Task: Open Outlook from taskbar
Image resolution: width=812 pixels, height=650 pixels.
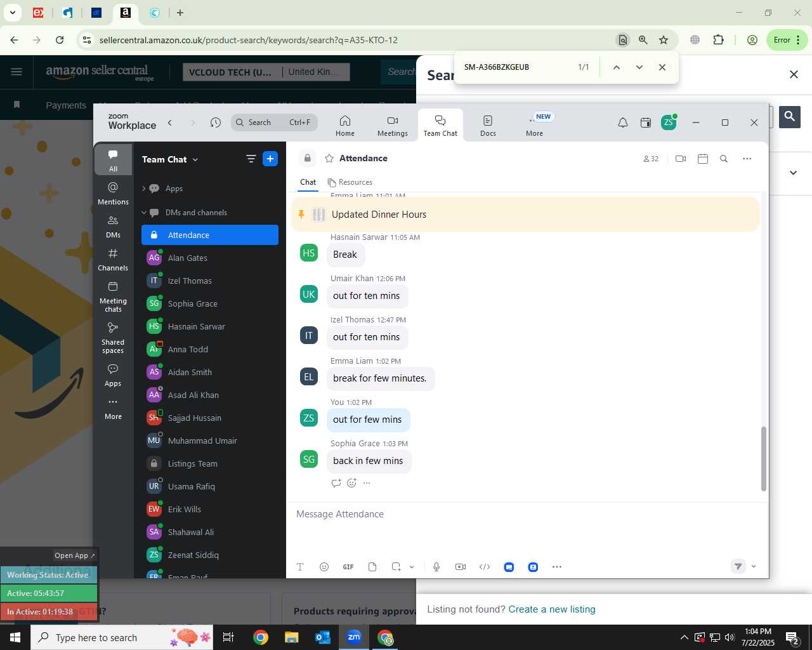Action: [x=322, y=637]
